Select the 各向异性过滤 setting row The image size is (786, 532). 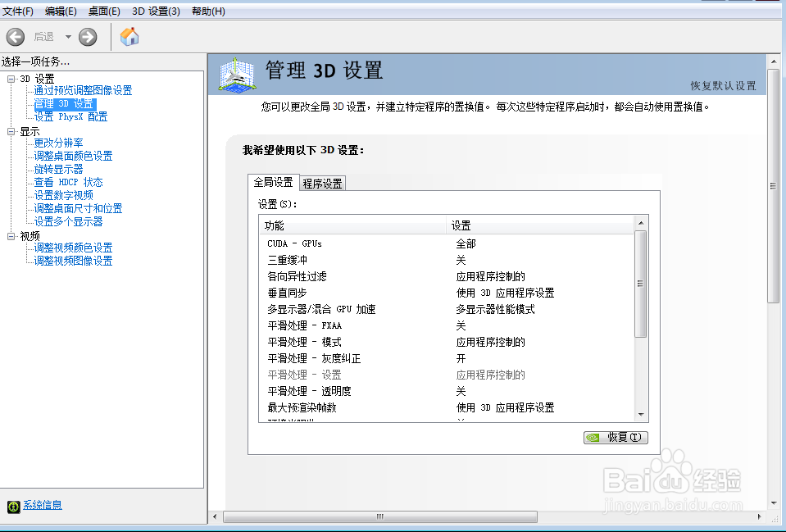pyautogui.click(x=447, y=276)
